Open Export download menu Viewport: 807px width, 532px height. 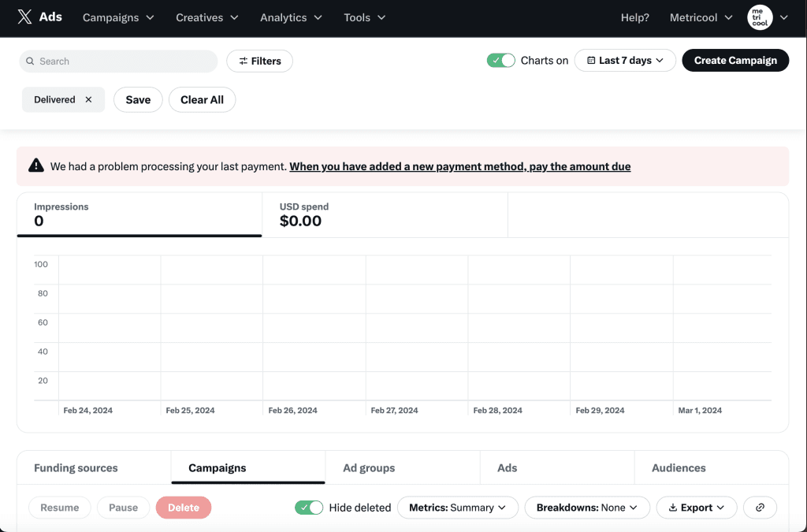pos(696,508)
